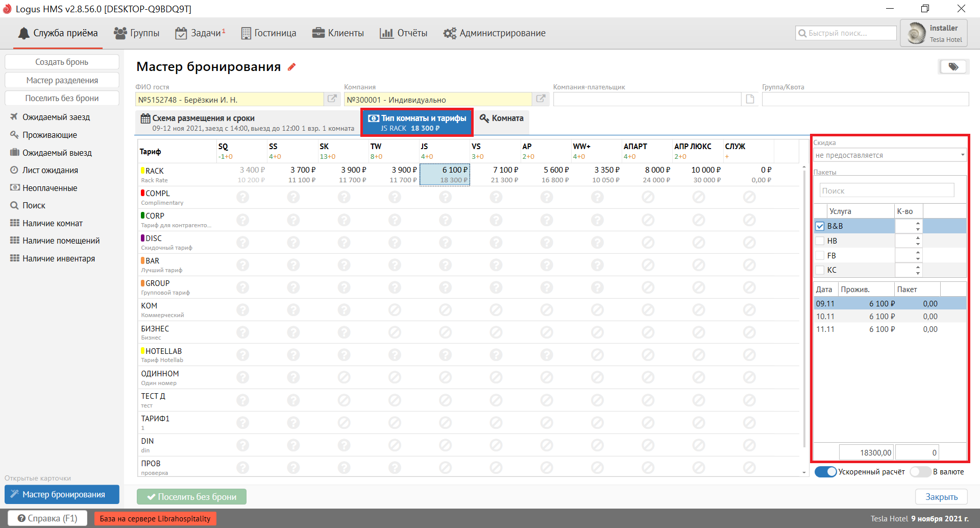Enable the HB package checkbox
This screenshot has width=980, height=528.
[820, 241]
